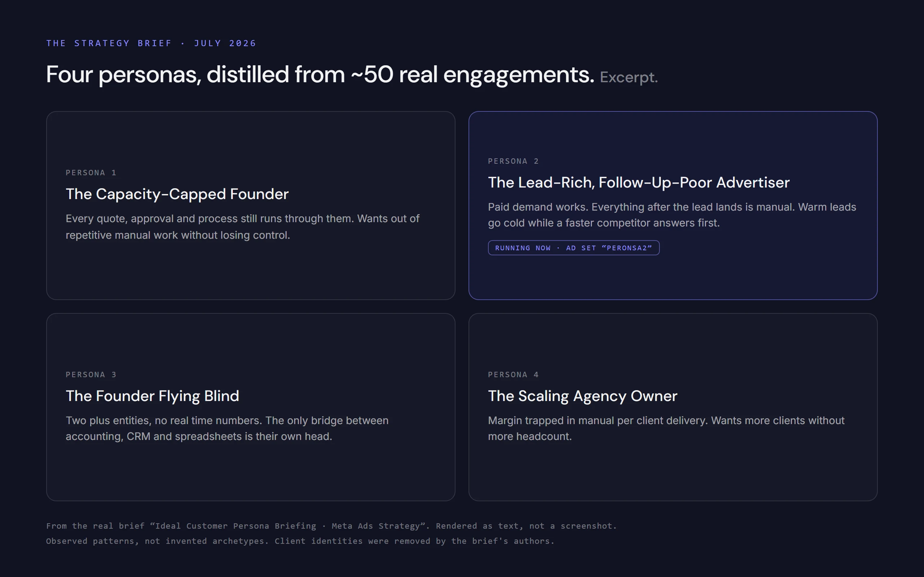Click The Scaling Agency Owner title
This screenshot has height=577, width=924.
[583, 396]
